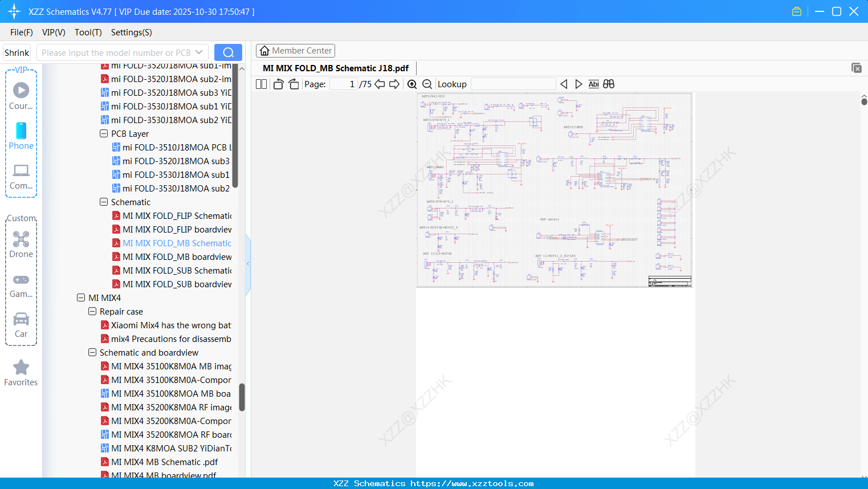Click the page number input box
The image size is (868, 489).
click(344, 84)
